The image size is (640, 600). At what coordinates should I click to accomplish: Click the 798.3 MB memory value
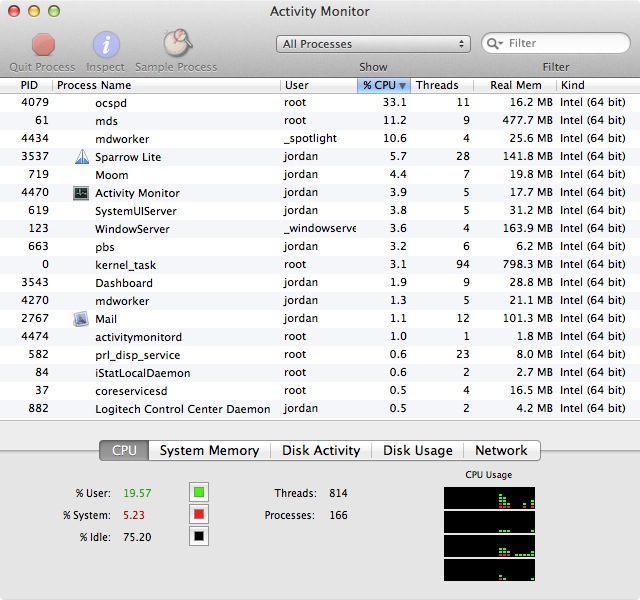(x=527, y=264)
